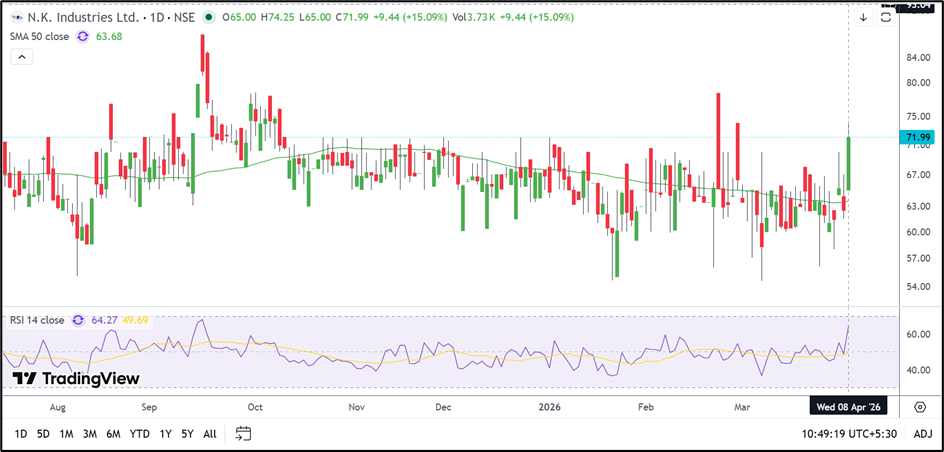
Task: Click the RSI 14 close label
Action: 38,320
